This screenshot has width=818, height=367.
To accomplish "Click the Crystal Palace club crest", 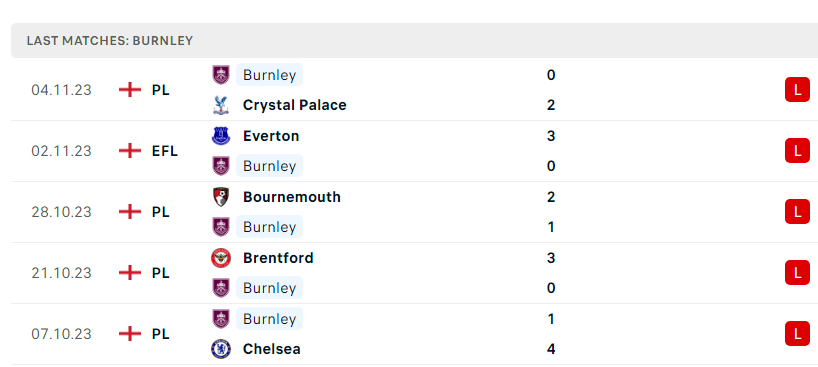I will tap(221, 105).
